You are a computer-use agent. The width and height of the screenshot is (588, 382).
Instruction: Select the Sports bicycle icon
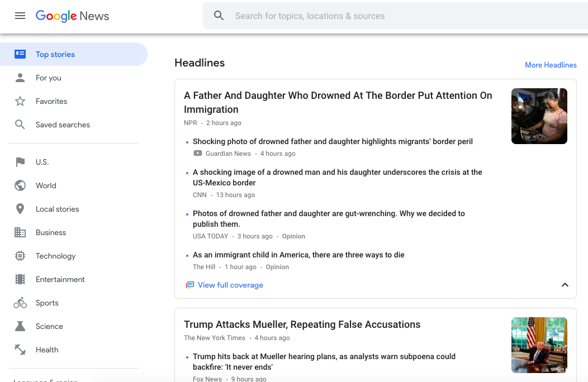click(x=20, y=303)
